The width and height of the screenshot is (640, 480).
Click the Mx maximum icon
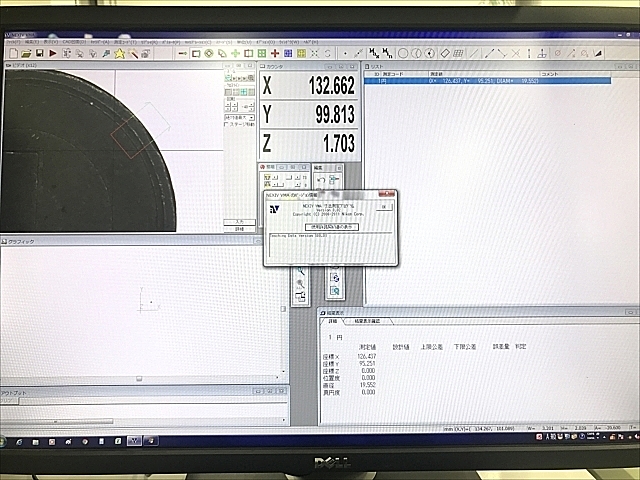coord(374,53)
